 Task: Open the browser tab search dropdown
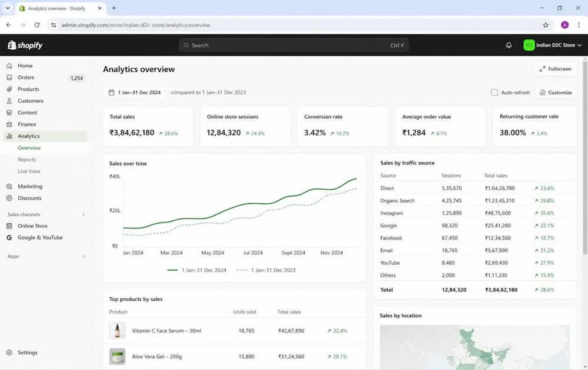pyautogui.click(x=8, y=8)
